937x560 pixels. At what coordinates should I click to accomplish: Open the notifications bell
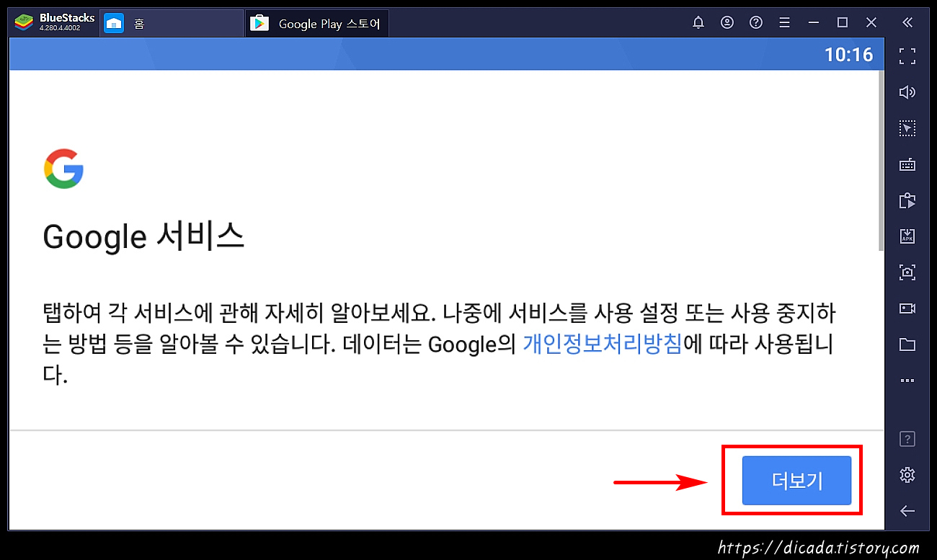[x=698, y=22]
